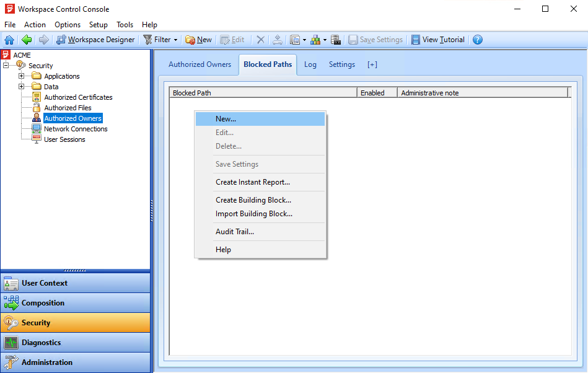Switch to the Log tab
588x373 pixels.
click(310, 64)
